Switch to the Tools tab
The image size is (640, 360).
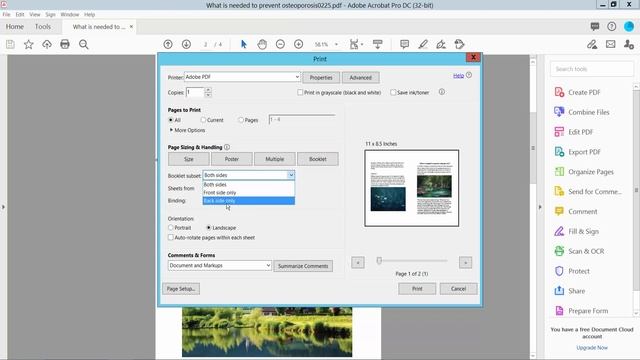(43, 27)
